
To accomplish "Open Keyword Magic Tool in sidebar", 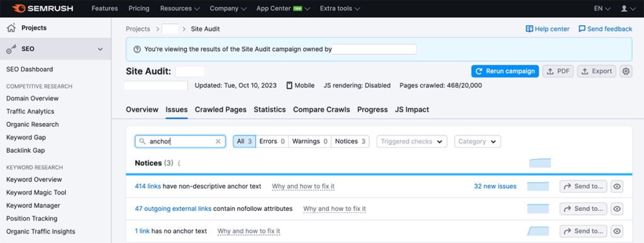I will pyautogui.click(x=36, y=193).
